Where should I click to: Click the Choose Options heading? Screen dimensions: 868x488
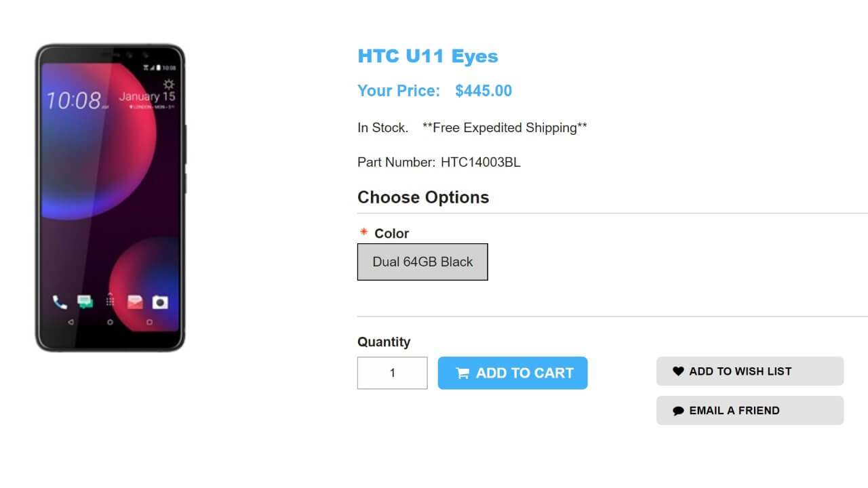coord(423,197)
